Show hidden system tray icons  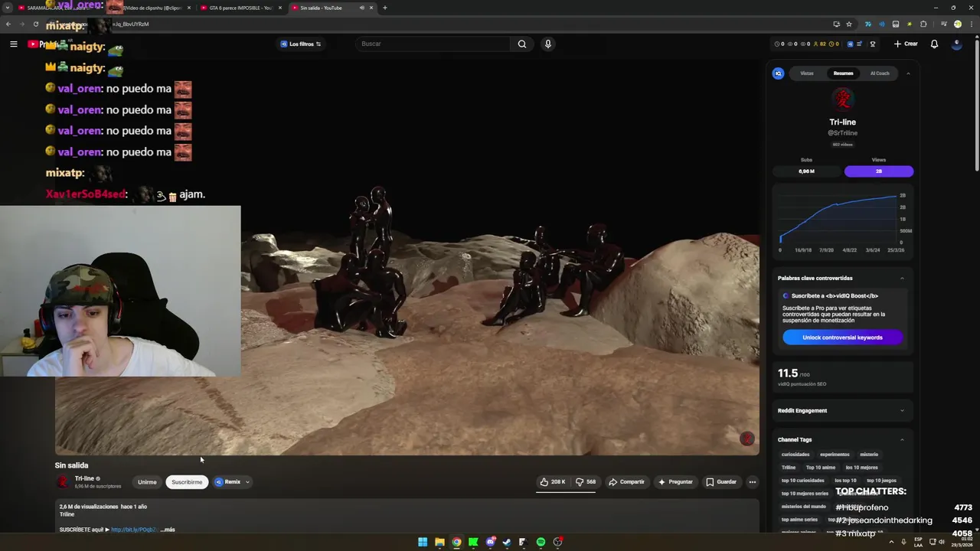pyautogui.click(x=891, y=542)
